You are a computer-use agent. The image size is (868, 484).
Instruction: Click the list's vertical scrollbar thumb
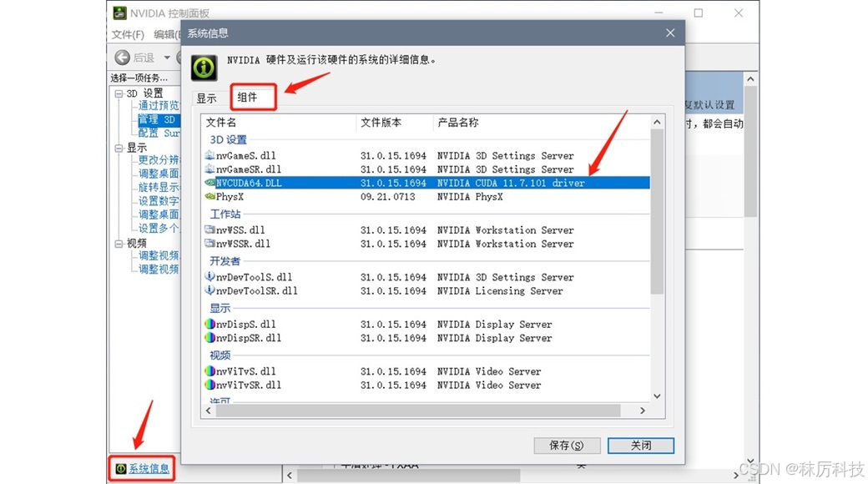[x=657, y=212]
